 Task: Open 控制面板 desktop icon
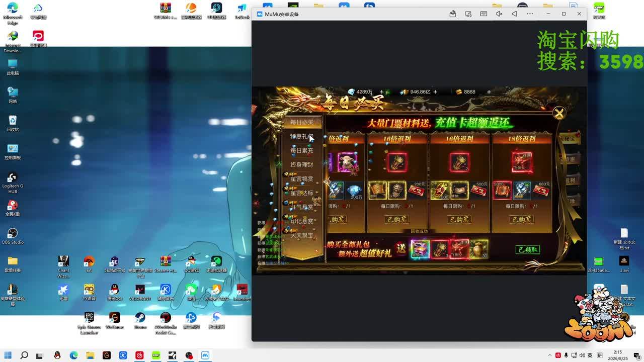click(13, 152)
